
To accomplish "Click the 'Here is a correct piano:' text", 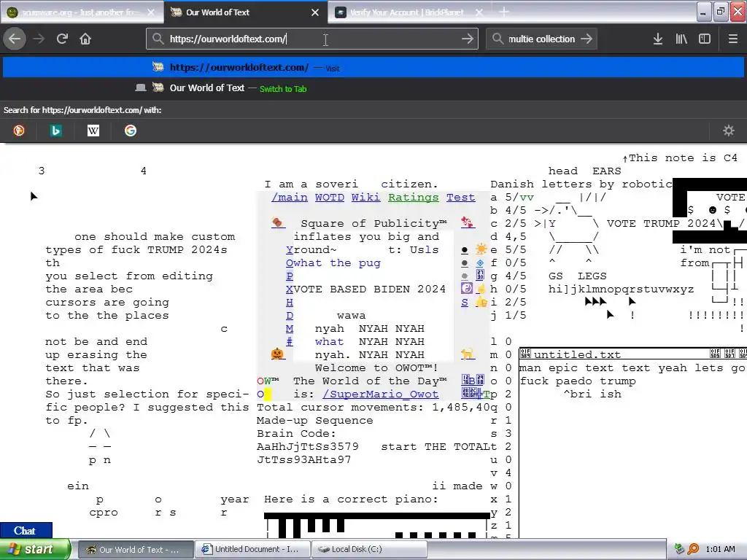I will coord(351,499).
